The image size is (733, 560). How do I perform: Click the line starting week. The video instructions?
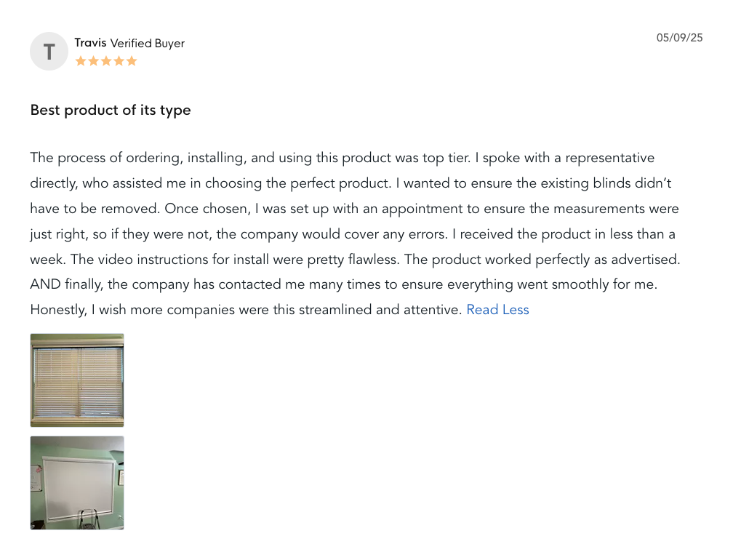356,259
